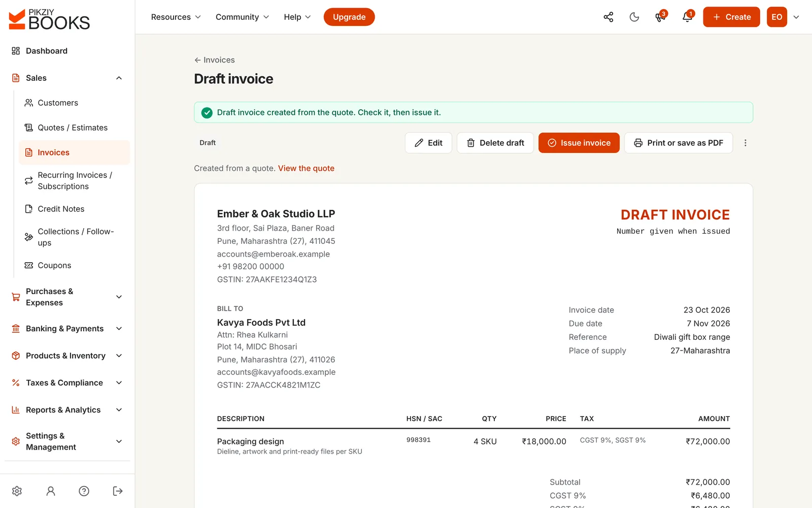Click settings gear icon at sidebar bottom

pyautogui.click(x=17, y=491)
